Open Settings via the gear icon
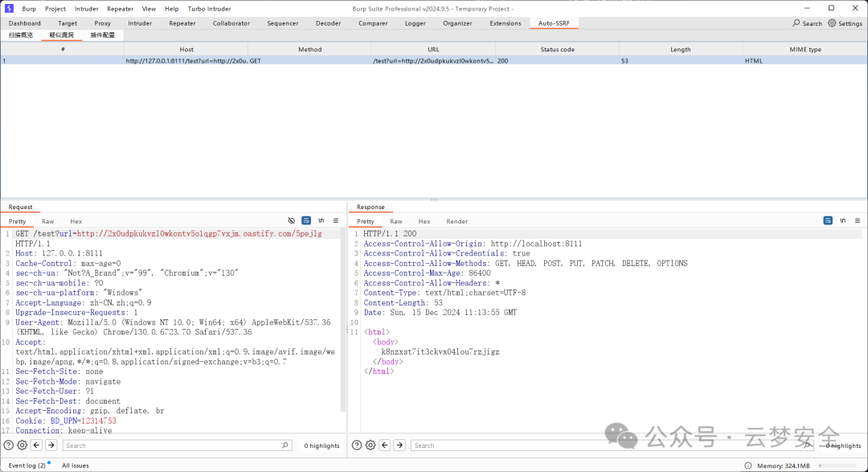 (832, 23)
